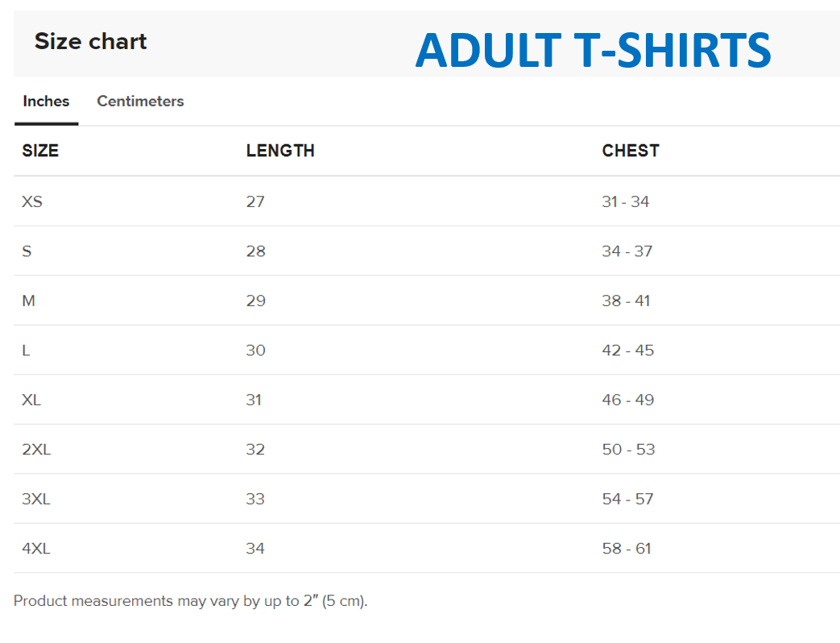Switch to the Centimeters tab
The width and height of the screenshot is (840, 643).
tap(140, 102)
